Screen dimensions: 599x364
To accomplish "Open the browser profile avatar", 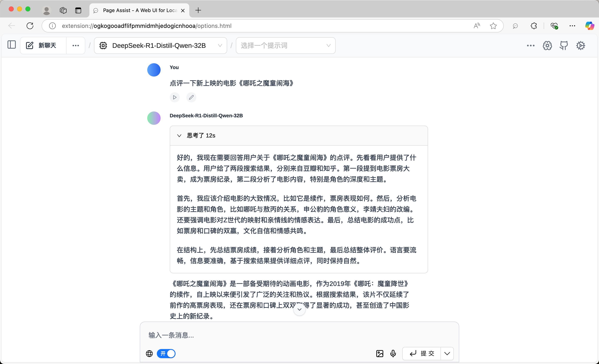I will (x=46, y=10).
